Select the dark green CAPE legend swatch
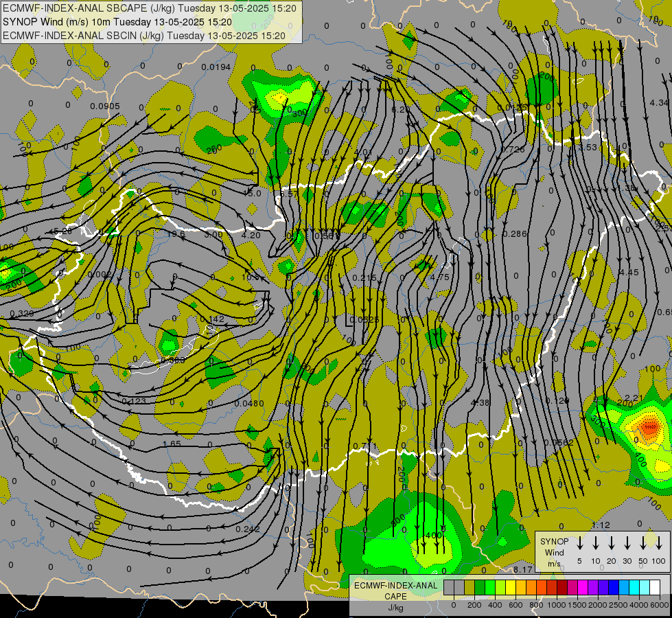The image size is (672, 618). pos(480,588)
